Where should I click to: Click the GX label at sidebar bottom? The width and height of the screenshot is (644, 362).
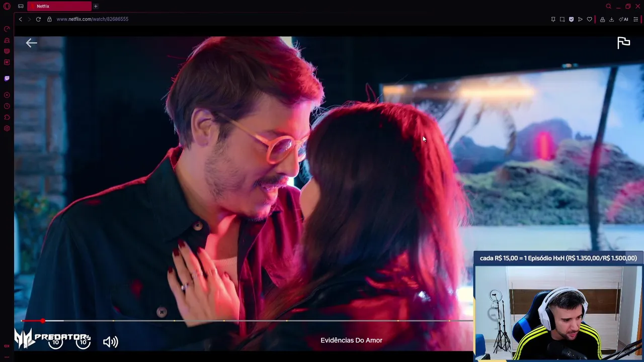[7, 346]
